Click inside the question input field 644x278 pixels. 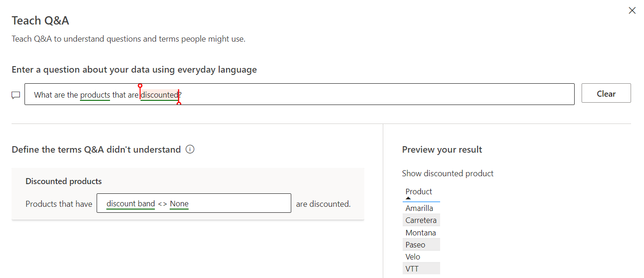[x=300, y=94]
